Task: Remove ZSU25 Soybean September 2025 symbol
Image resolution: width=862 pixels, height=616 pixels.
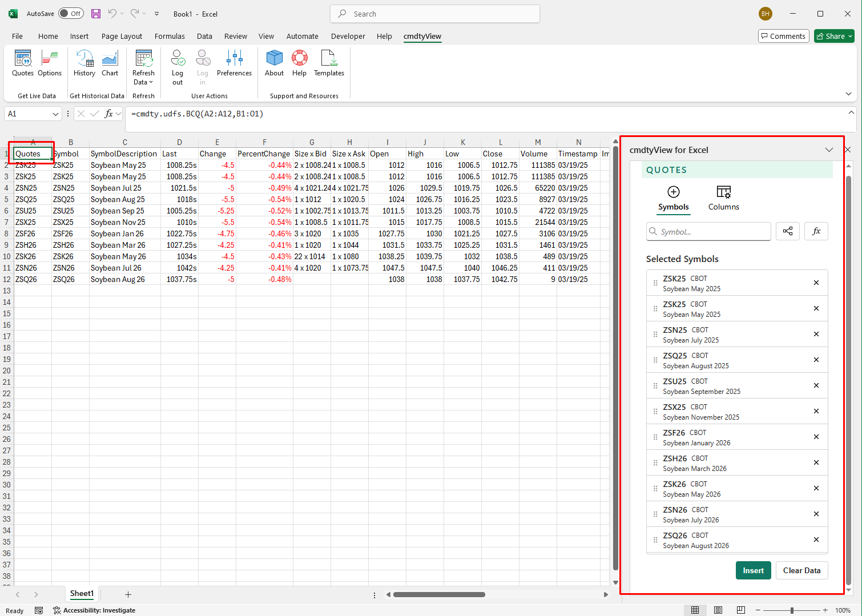Action: coord(816,385)
